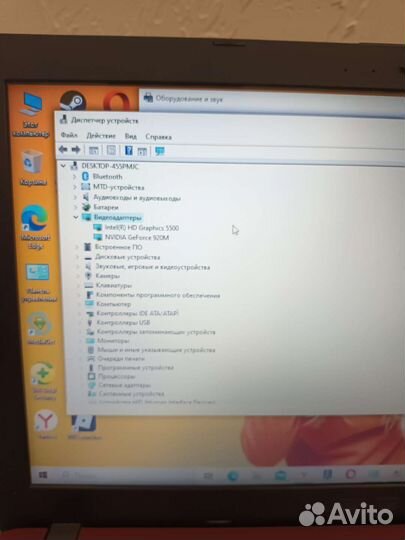The width and height of the screenshot is (405, 540).
Task: Click the Встроенное ПО chip icon
Action: [x=89, y=247]
